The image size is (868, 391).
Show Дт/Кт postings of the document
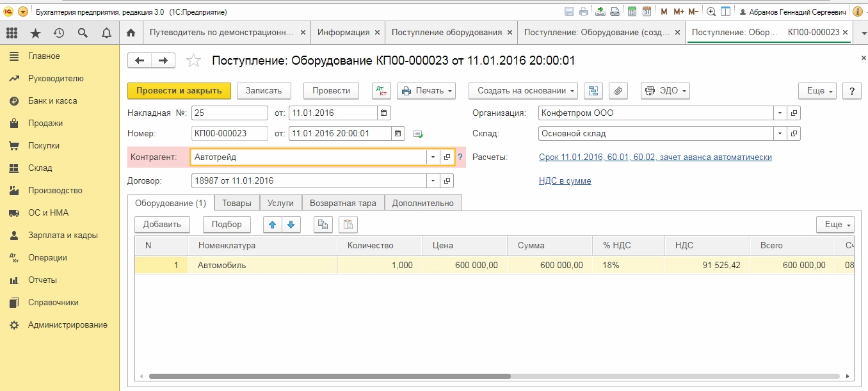382,91
